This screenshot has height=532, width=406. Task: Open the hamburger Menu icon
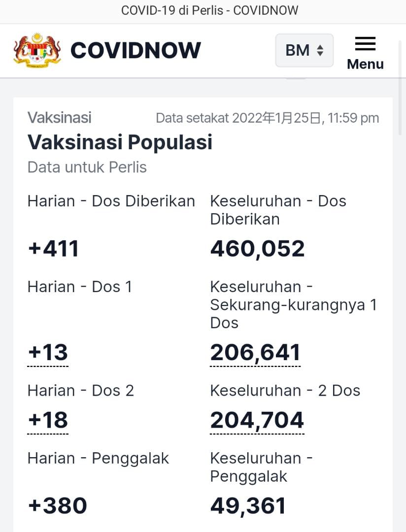[365, 44]
